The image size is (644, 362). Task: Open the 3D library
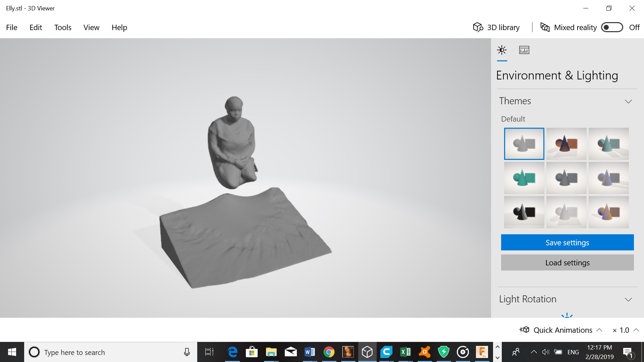pos(496,27)
